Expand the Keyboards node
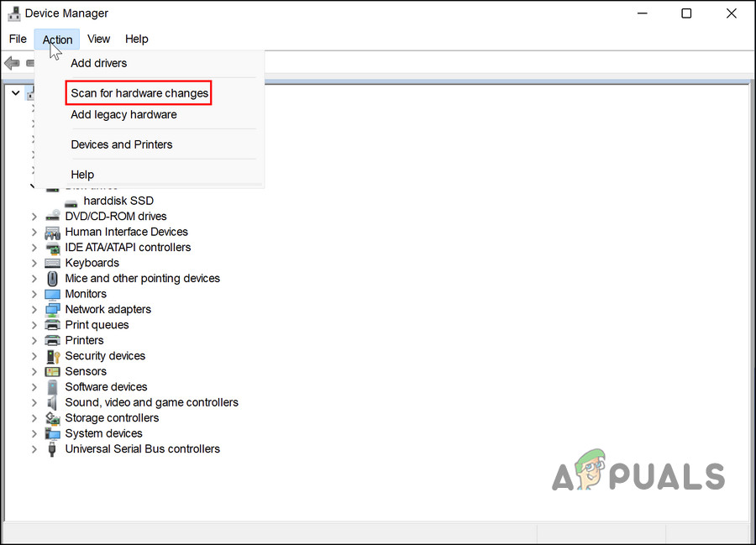The width and height of the screenshot is (756, 545). (x=34, y=263)
